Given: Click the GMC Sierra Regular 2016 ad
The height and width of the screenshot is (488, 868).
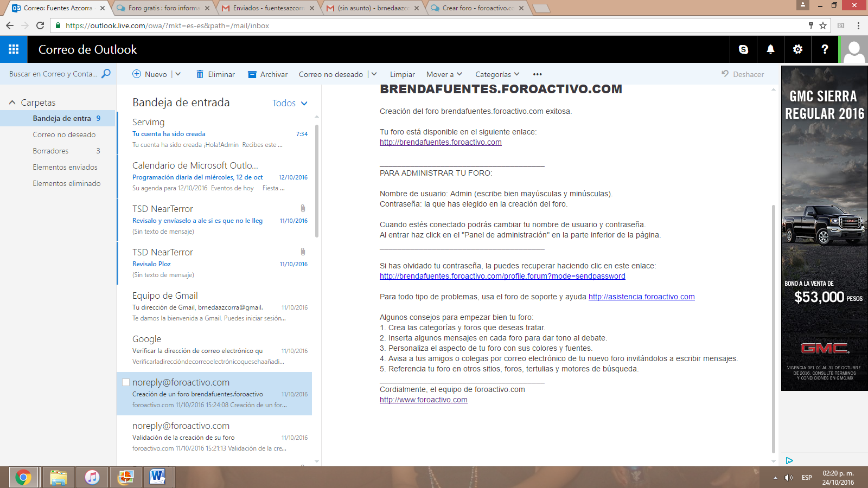Looking at the screenshot, I should coord(824,228).
